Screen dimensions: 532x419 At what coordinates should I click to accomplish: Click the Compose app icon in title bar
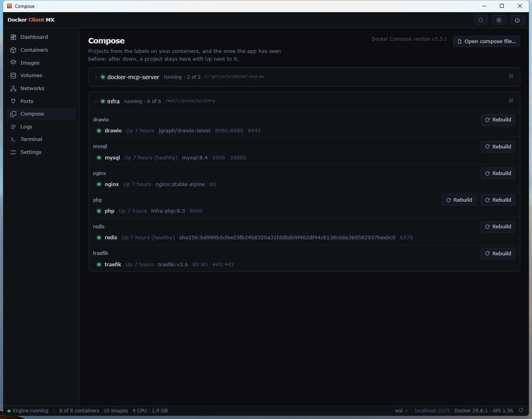click(9, 6)
